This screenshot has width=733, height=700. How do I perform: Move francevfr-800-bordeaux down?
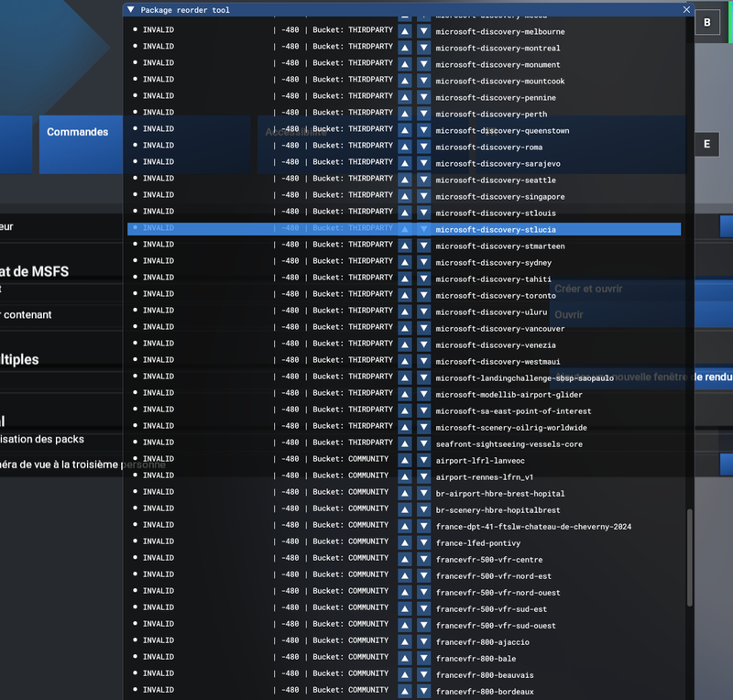(423, 691)
